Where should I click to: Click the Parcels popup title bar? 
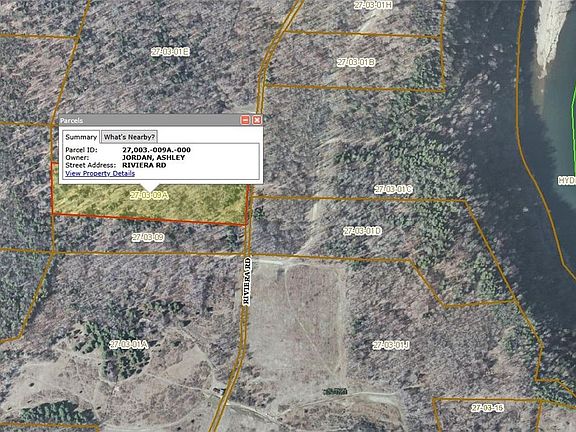(x=161, y=120)
